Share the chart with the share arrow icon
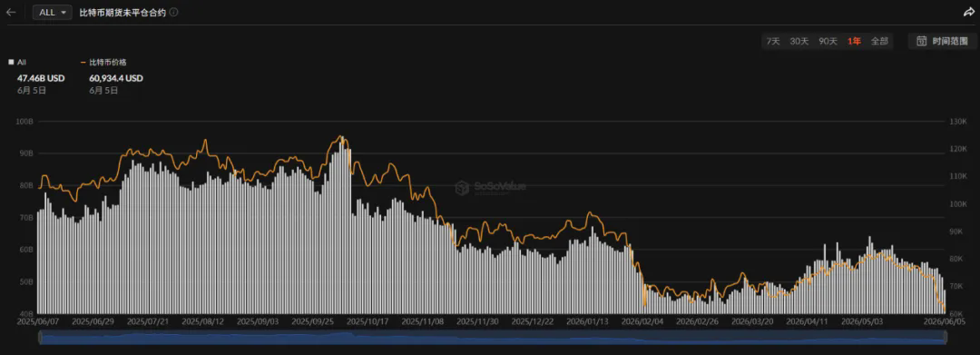The image size is (980, 355). tap(969, 12)
